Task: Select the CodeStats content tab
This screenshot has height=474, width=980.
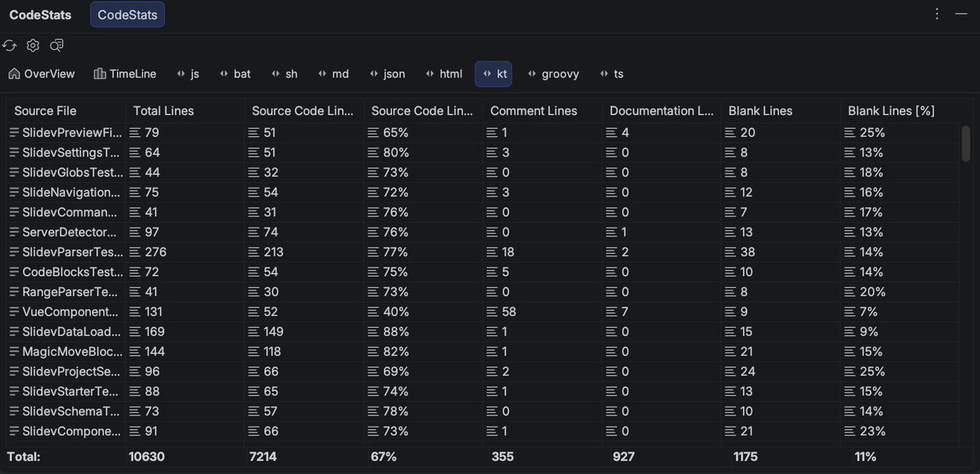Action: click(127, 15)
